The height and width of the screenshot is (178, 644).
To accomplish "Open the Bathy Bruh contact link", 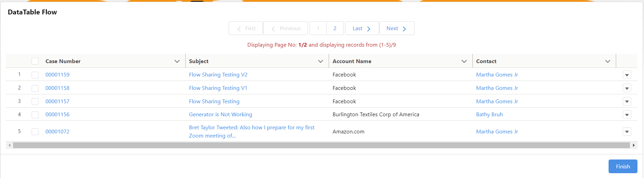I will [x=489, y=115].
